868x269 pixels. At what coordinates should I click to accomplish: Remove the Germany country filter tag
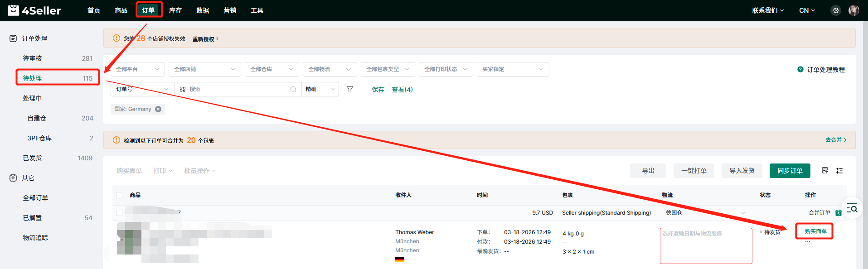158,109
